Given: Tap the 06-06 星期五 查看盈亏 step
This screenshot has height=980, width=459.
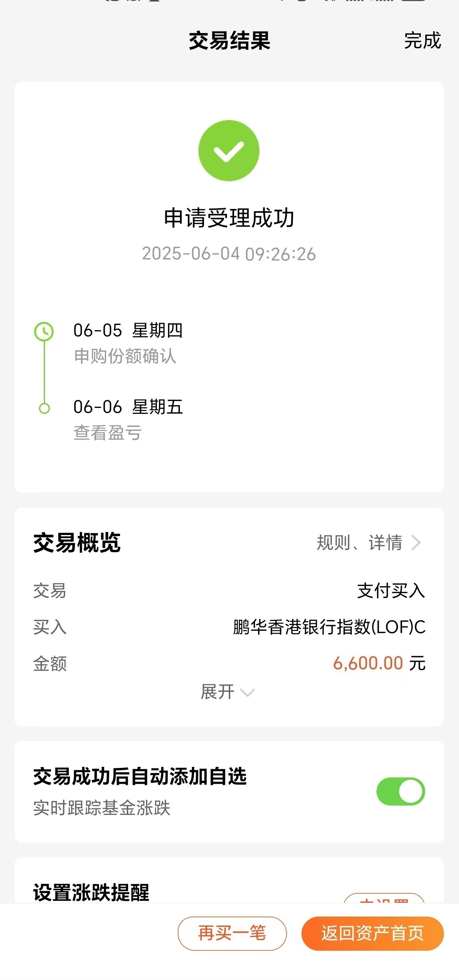Looking at the screenshot, I should pyautogui.click(x=128, y=419).
